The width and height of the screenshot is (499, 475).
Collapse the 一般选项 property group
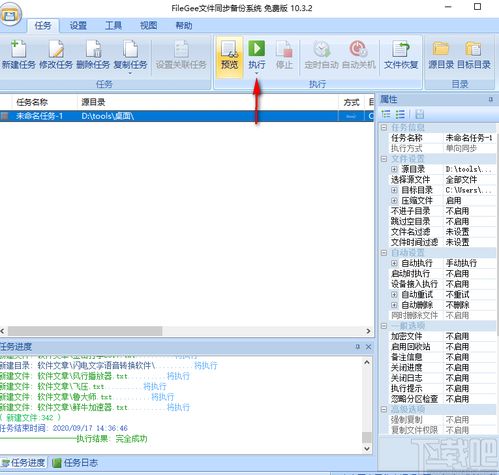384,326
